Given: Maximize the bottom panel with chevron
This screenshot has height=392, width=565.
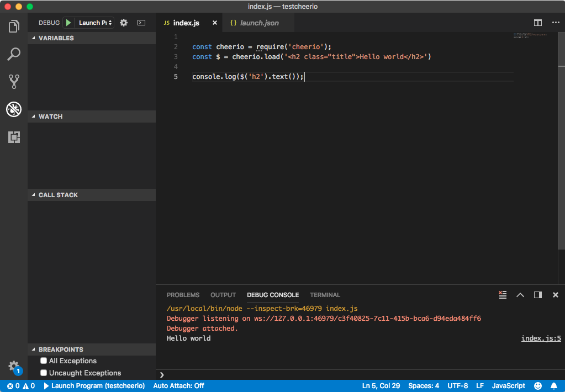Looking at the screenshot, I should tap(520, 295).
